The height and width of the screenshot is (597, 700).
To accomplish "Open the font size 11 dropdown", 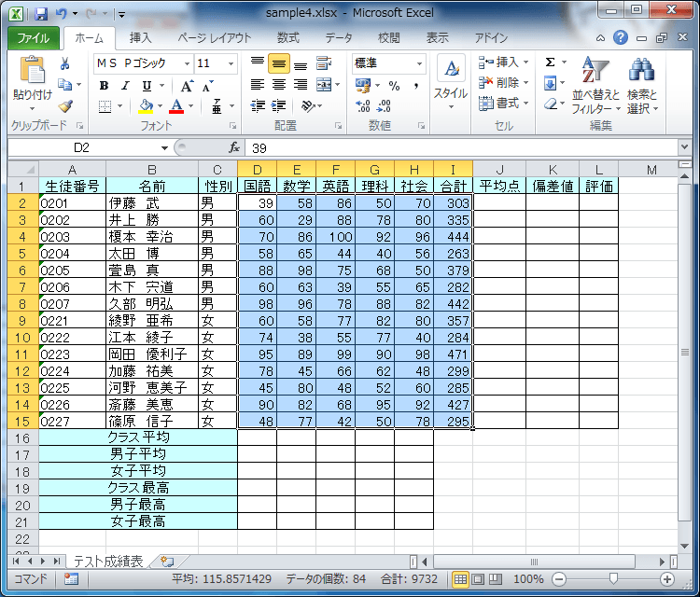I will [231, 63].
